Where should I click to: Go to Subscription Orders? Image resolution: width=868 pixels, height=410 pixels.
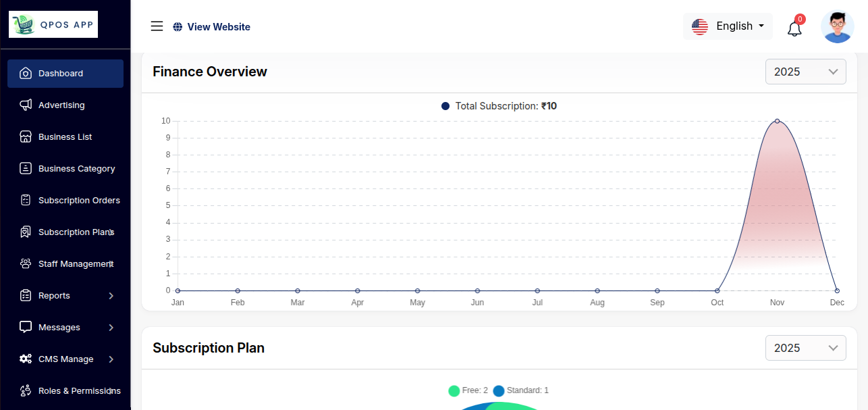coord(78,200)
